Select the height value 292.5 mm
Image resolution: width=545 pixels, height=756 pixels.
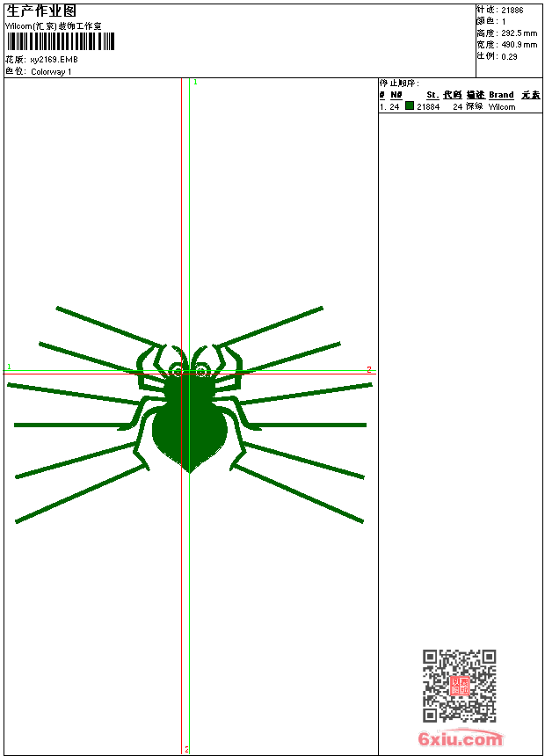click(520, 33)
